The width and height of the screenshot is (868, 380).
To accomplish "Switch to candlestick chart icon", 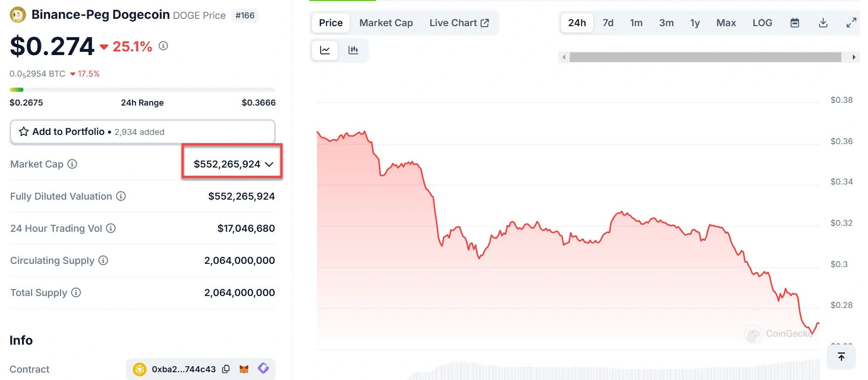I will [x=353, y=50].
